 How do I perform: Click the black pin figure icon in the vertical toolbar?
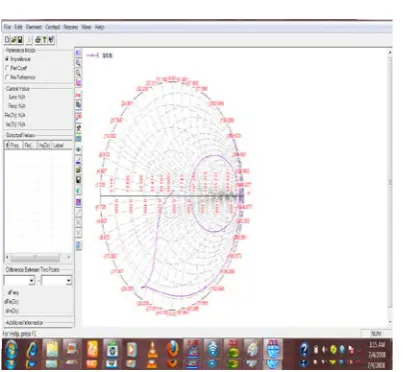click(x=78, y=128)
